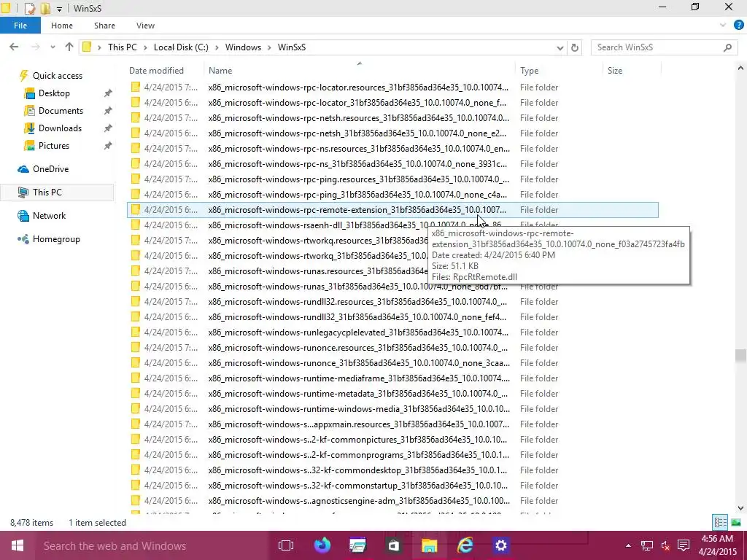Refresh the WinSxS folder view
The image size is (747, 560).
(x=575, y=47)
